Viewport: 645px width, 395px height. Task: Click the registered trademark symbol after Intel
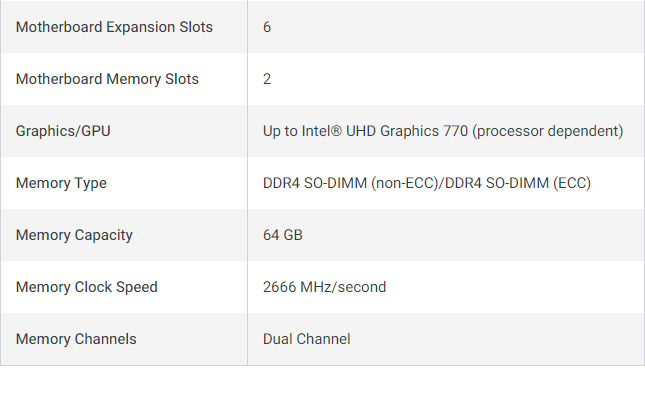click(336, 131)
